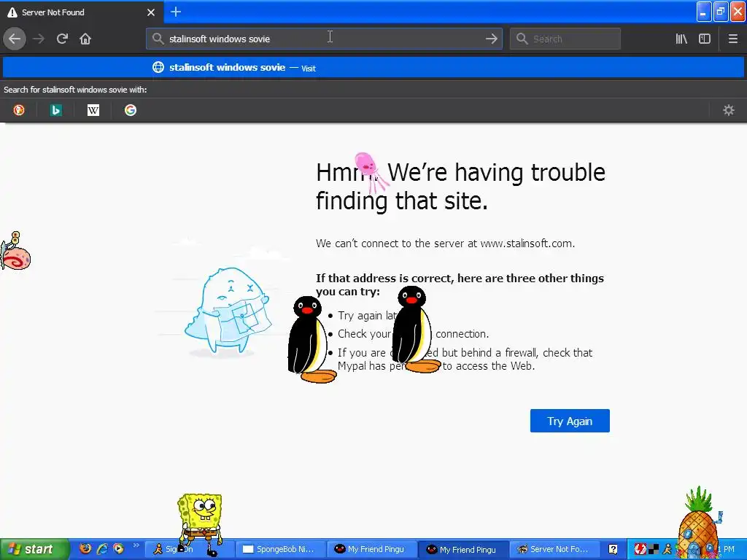Search with the DuckDuckGo engine icon

pos(19,110)
